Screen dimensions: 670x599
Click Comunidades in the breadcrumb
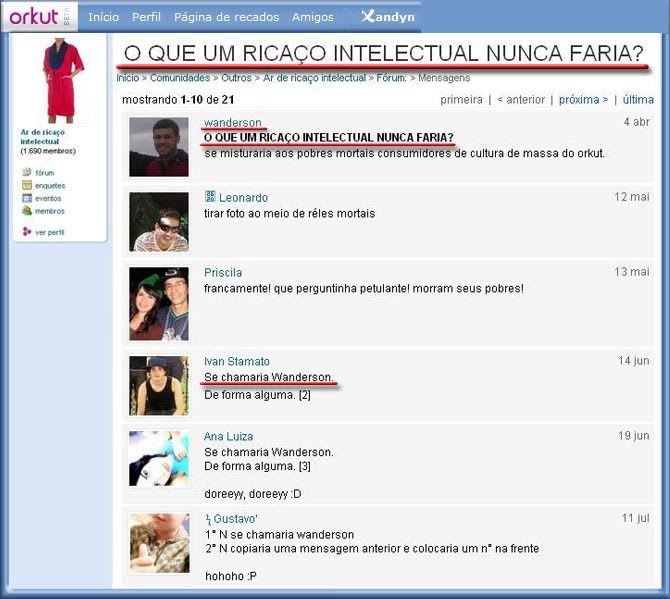pyautogui.click(x=180, y=78)
